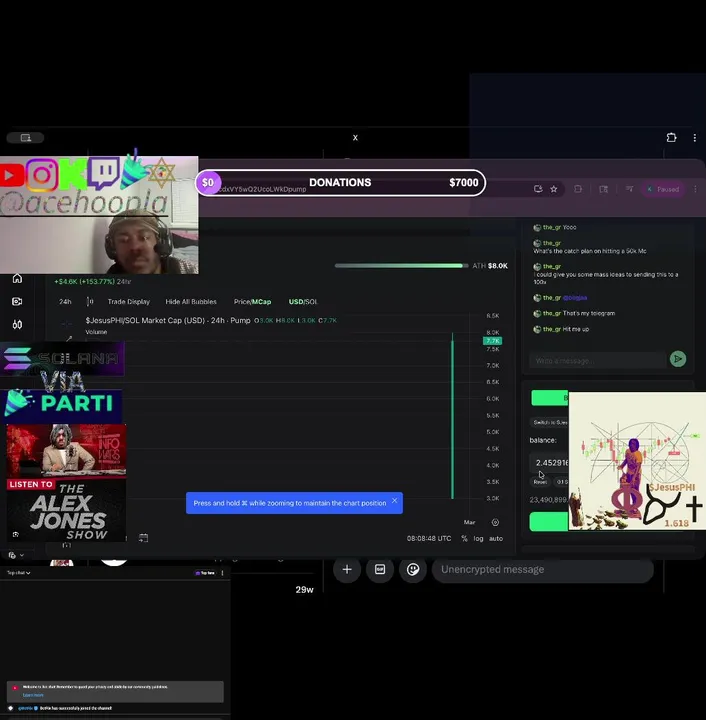Screen dimensions: 706x720
Task: Open the candlestick icon in left sidebar
Action: pos(17,325)
